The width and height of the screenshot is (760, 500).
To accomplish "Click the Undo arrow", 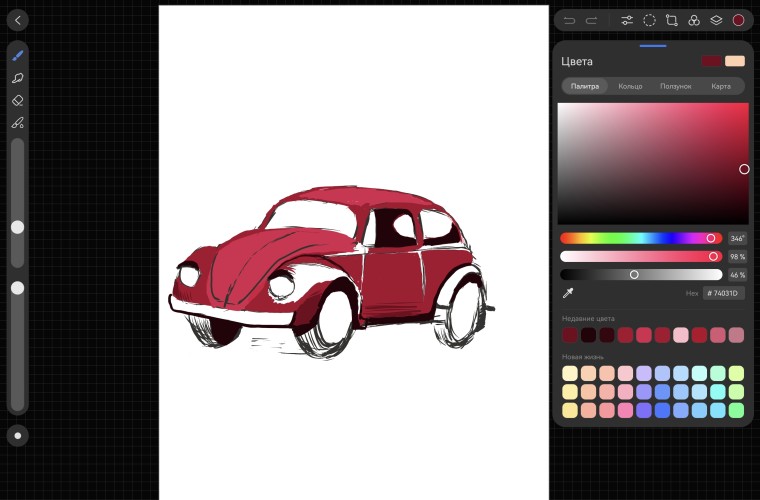I will click(x=570, y=20).
